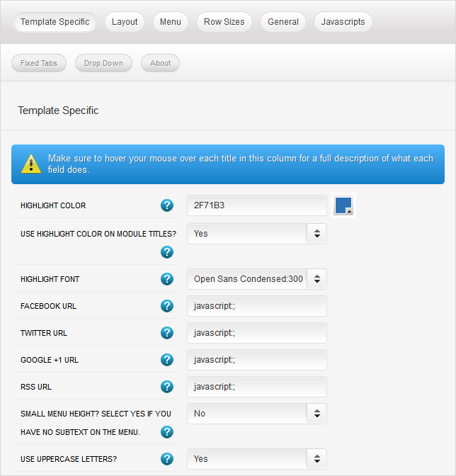
Task: Go to the Javascripts tab
Action: (x=343, y=22)
